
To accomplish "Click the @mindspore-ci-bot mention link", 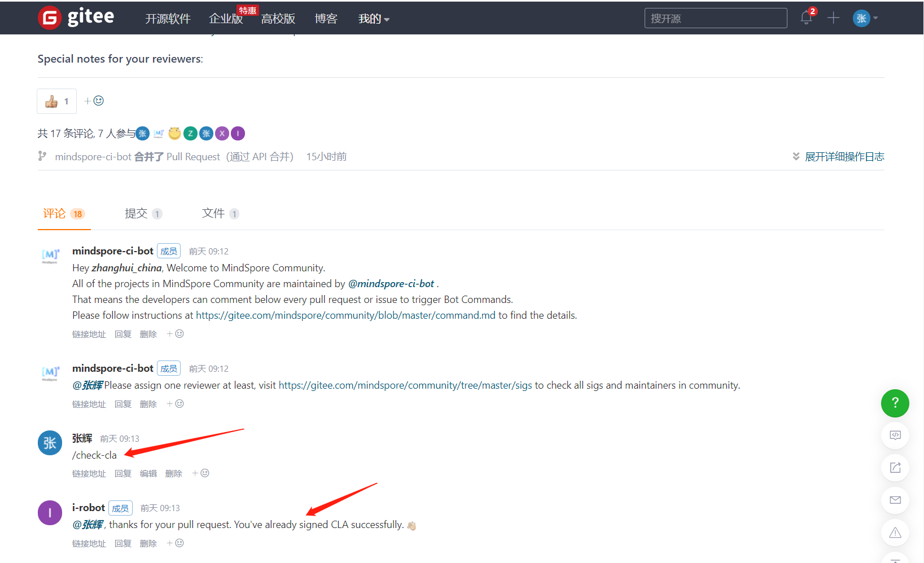I will tap(391, 284).
